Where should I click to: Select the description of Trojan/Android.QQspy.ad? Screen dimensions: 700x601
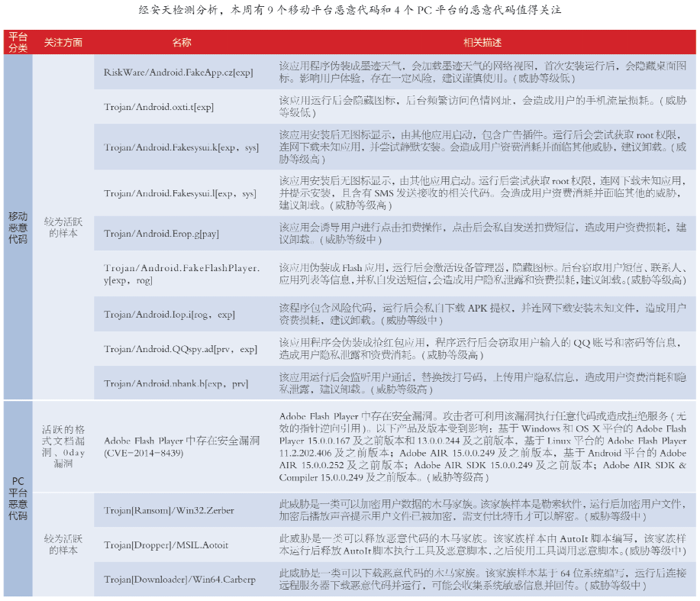coord(482,349)
